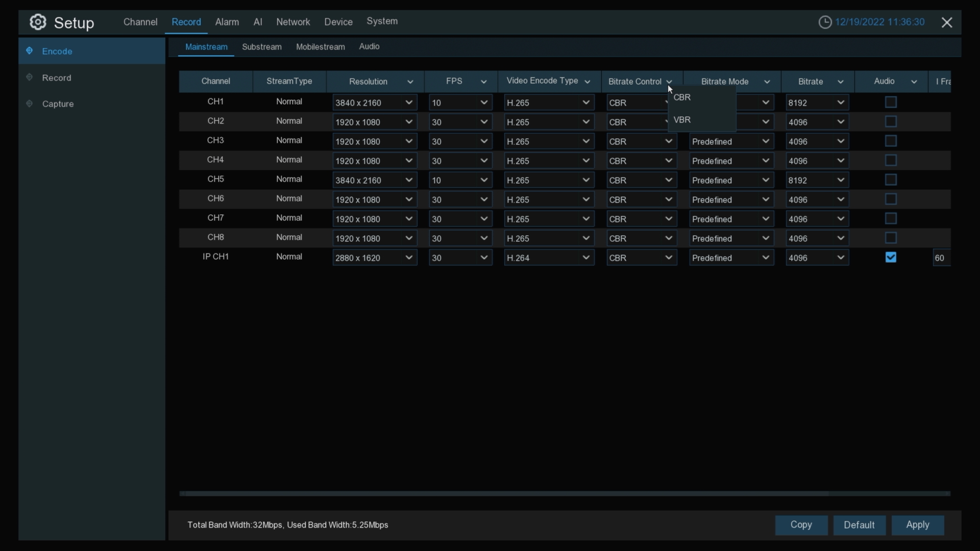This screenshot has height=551, width=980.
Task: Uncheck audio checkbox for IP CH1
Action: [x=891, y=258]
